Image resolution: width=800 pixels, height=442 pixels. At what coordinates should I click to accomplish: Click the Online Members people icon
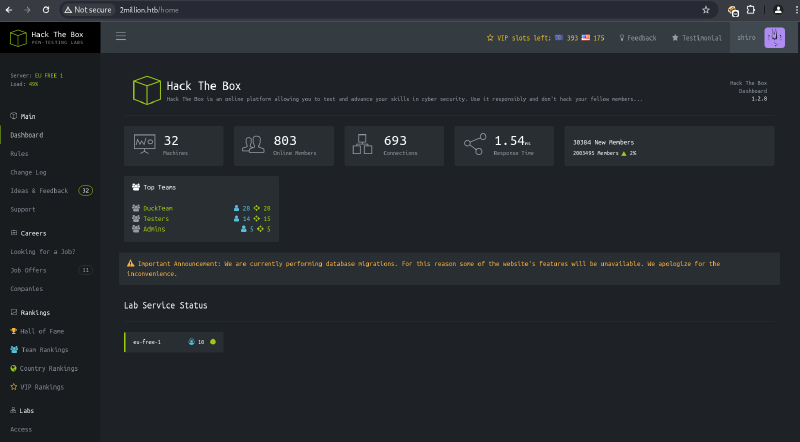click(x=255, y=145)
